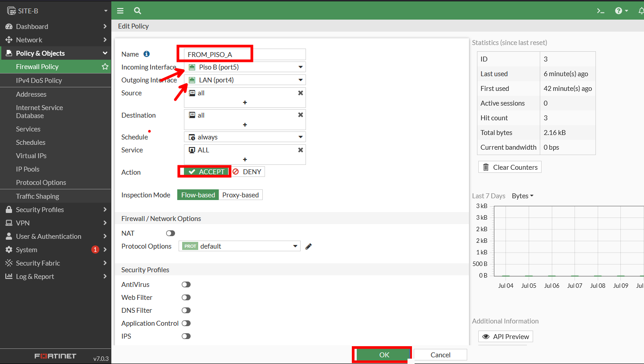Open the Incoming Interface dropdown
Viewport: 644px width, 364px height.
point(245,67)
